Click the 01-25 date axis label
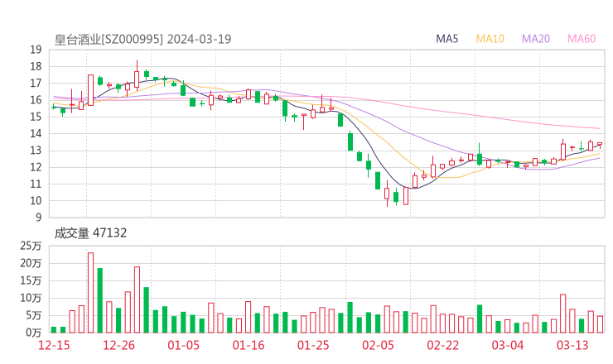Viewport: 613px width, 364px height. [x=313, y=345]
